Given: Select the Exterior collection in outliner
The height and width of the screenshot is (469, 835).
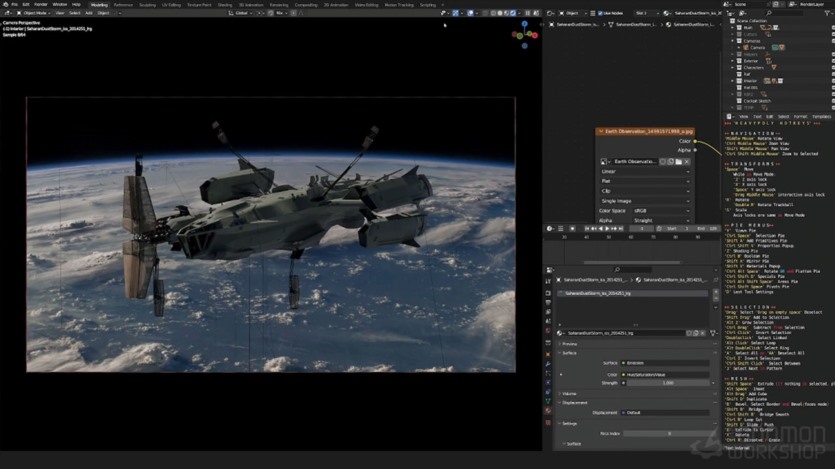Looking at the screenshot, I should pos(750,61).
